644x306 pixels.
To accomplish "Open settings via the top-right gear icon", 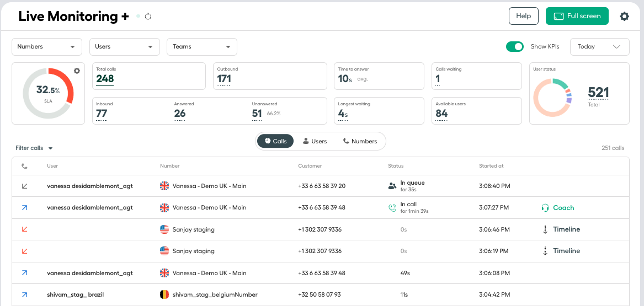I will [x=624, y=17].
